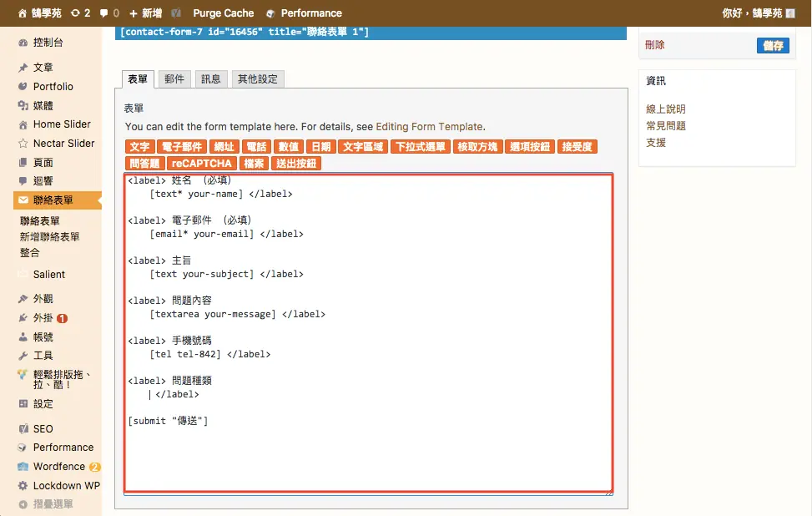Viewport: 812px width, 516px height.
Task: Open the 支援 support link
Action: coord(656,143)
